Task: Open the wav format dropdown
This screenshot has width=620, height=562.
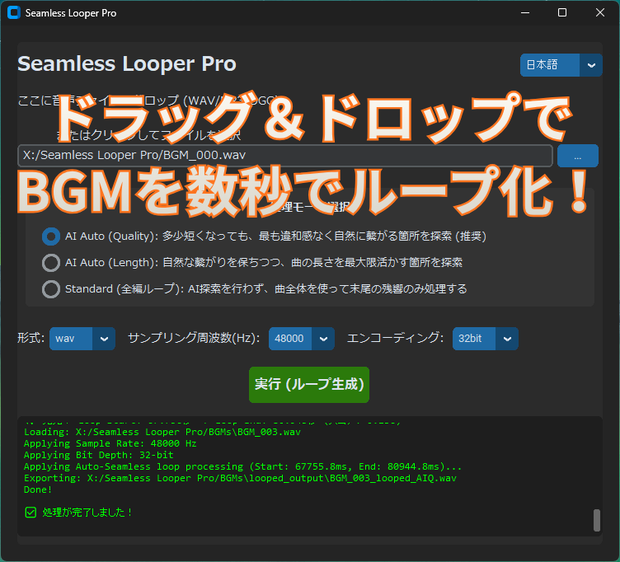Action: 82,339
